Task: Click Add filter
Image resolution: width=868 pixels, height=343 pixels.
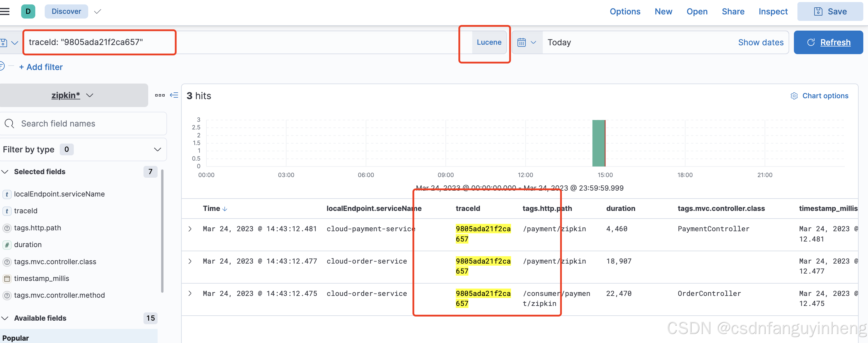Action: [41, 67]
